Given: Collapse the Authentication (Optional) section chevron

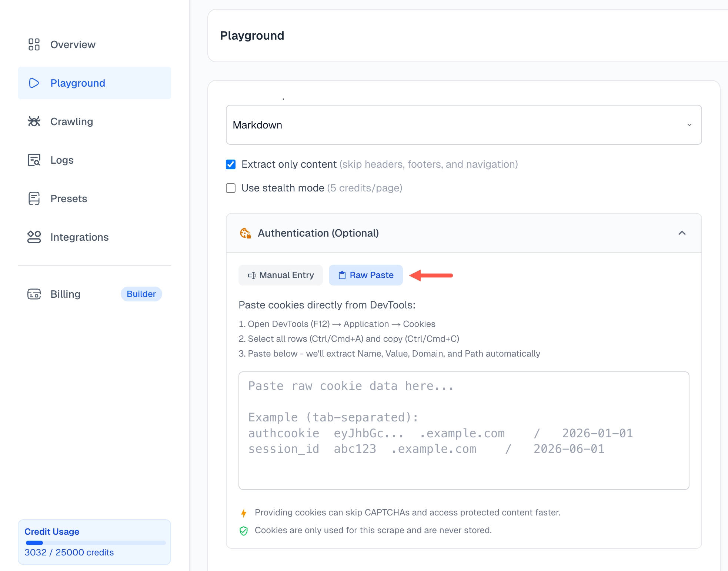Looking at the screenshot, I should pos(682,233).
